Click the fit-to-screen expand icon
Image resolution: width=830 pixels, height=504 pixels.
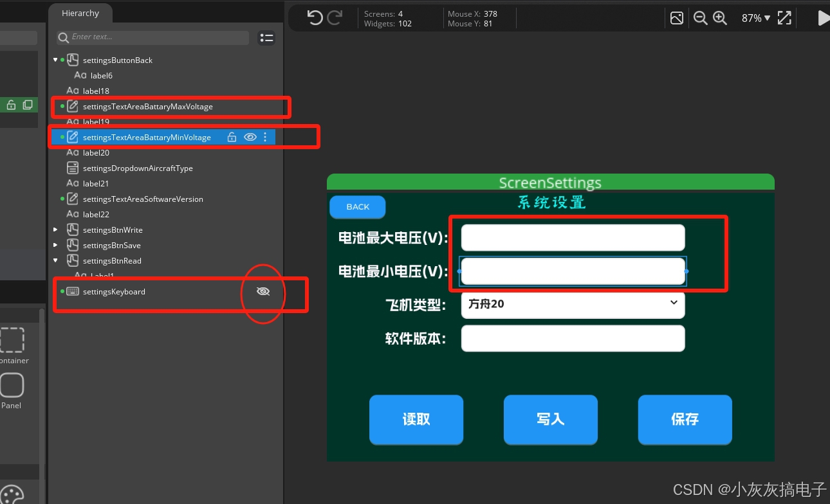tap(784, 18)
